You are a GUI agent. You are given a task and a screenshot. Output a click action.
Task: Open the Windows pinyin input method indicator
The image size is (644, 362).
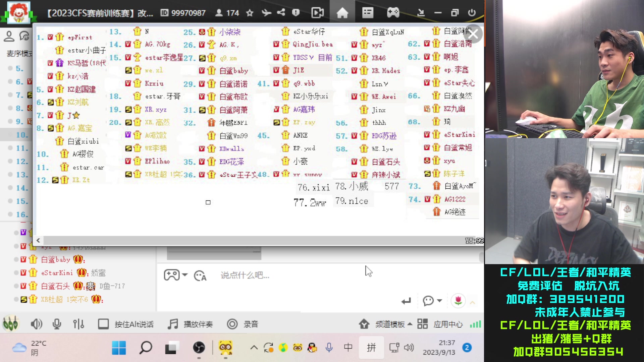(371, 348)
